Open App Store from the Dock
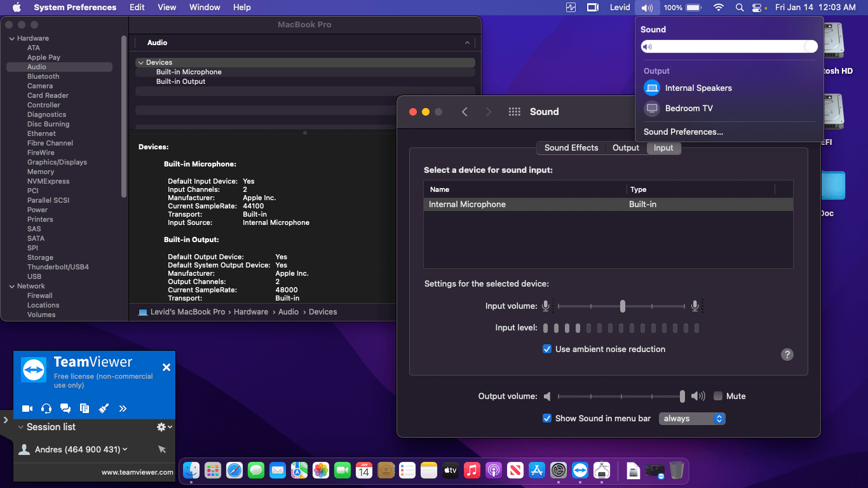 537,470
